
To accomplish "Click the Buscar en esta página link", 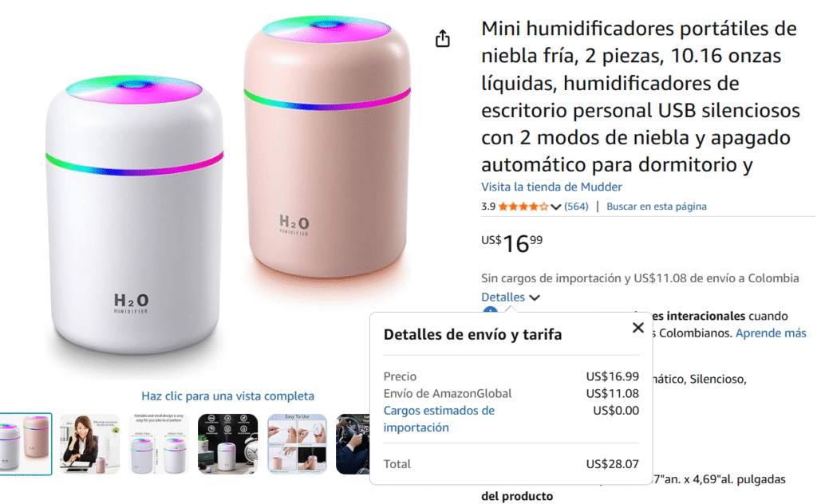I will pos(656,207).
